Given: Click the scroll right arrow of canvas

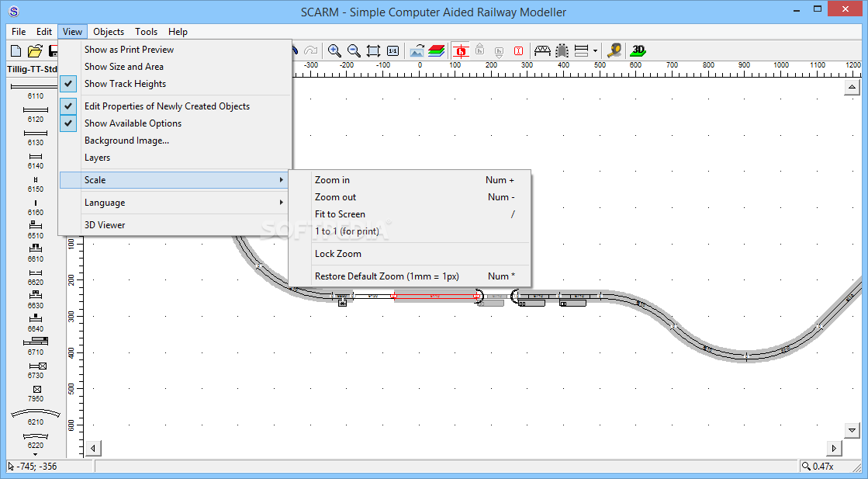Looking at the screenshot, I should (834, 448).
